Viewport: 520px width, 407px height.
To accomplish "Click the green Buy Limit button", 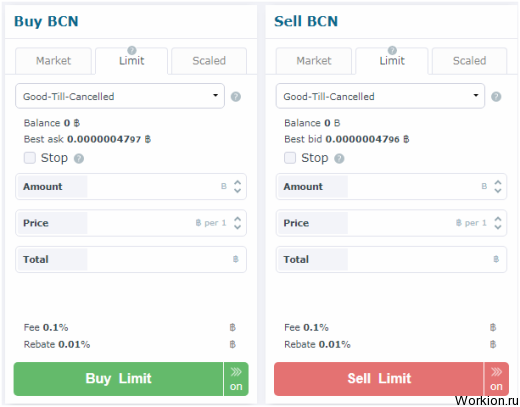I will click(x=118, y=379).
